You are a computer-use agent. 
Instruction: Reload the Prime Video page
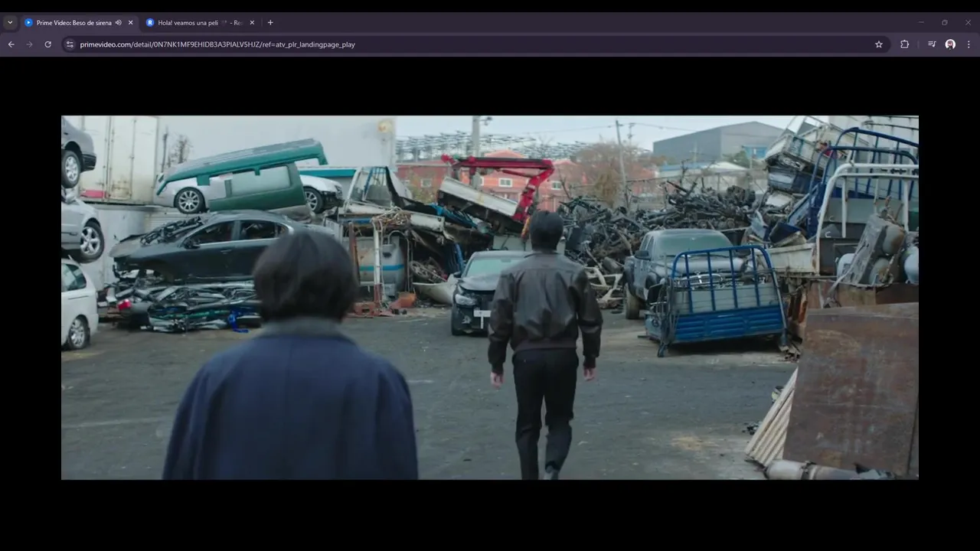click(48, 44)
